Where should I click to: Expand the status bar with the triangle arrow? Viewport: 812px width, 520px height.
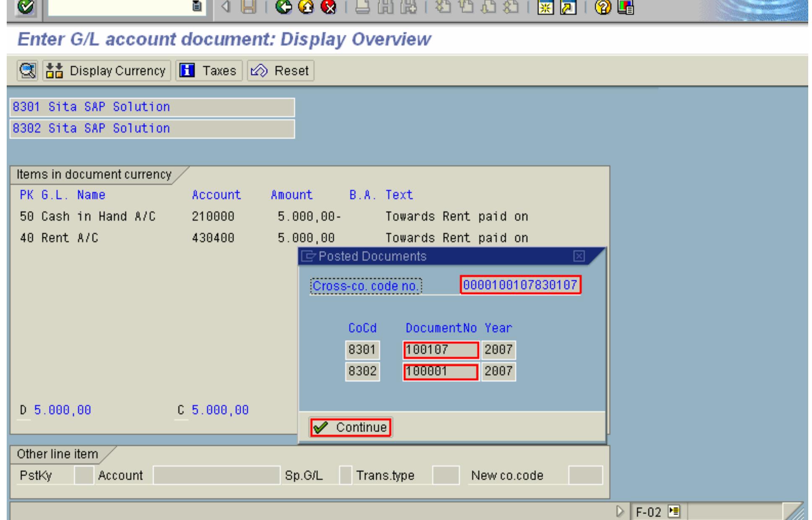(x=620, y=512)
